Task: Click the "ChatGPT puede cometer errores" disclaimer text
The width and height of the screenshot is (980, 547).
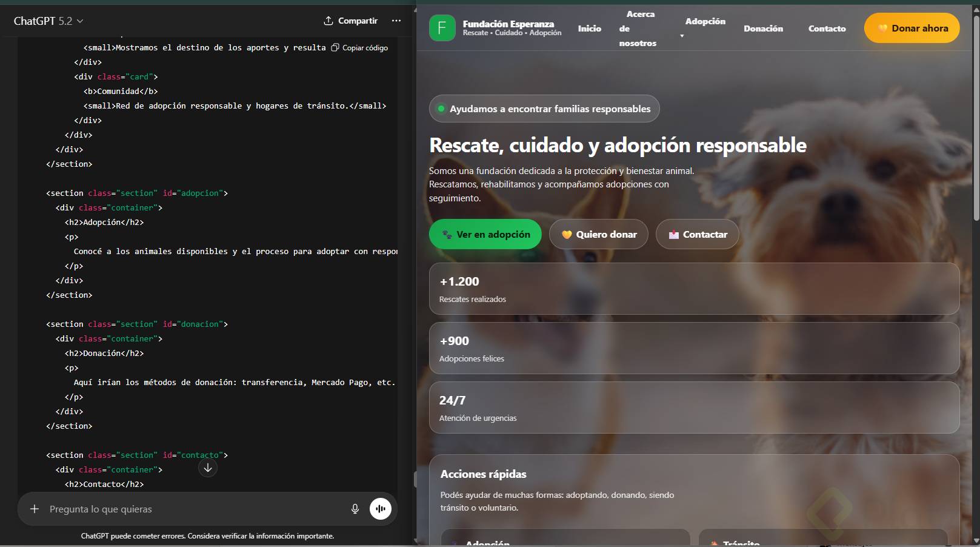Action: click(x=207, y=536)
